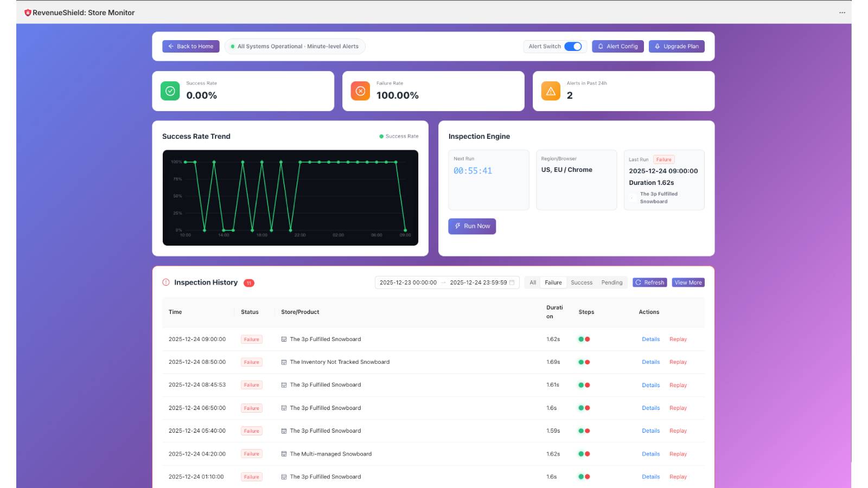Click the calendar icon in date range
This screenshot has height=488, width=868.
(512, 282)
